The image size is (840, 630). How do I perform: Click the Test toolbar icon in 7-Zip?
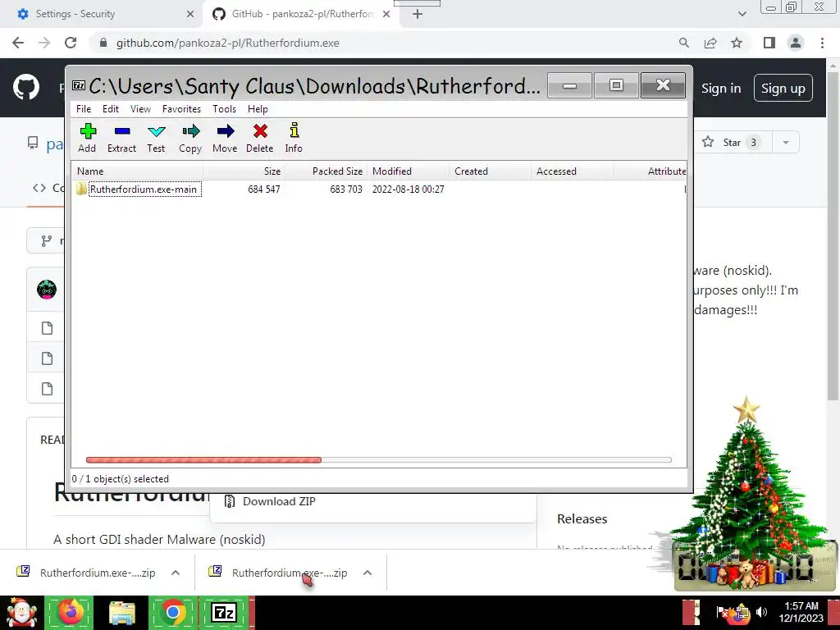(156, 138)
